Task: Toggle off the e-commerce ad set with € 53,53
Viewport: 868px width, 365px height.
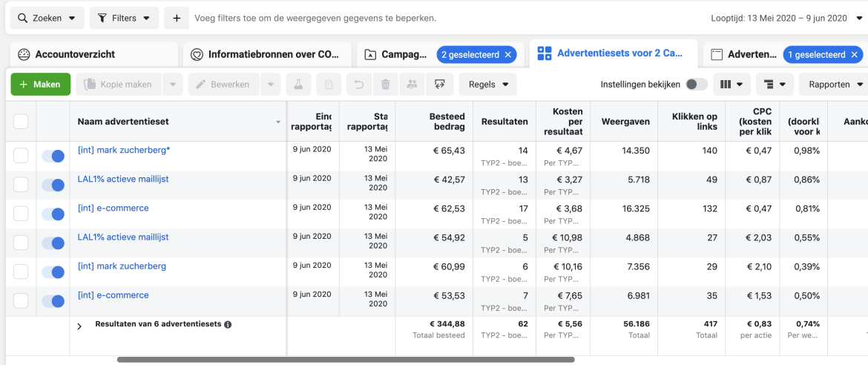Action: click(x=53, y=300)
